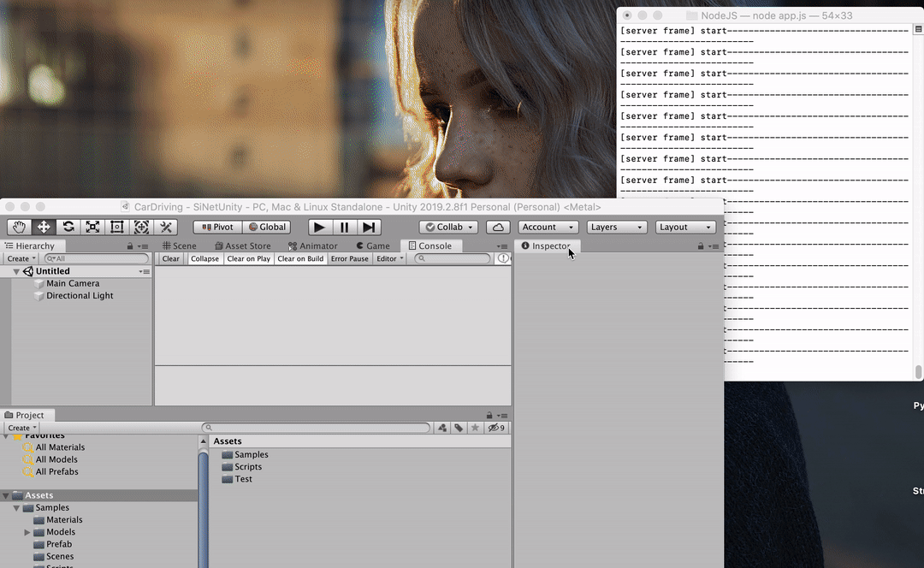Click the save search star icon
Image resolution: width=924 pixels, height=568 pixels.
coord(475,428)
